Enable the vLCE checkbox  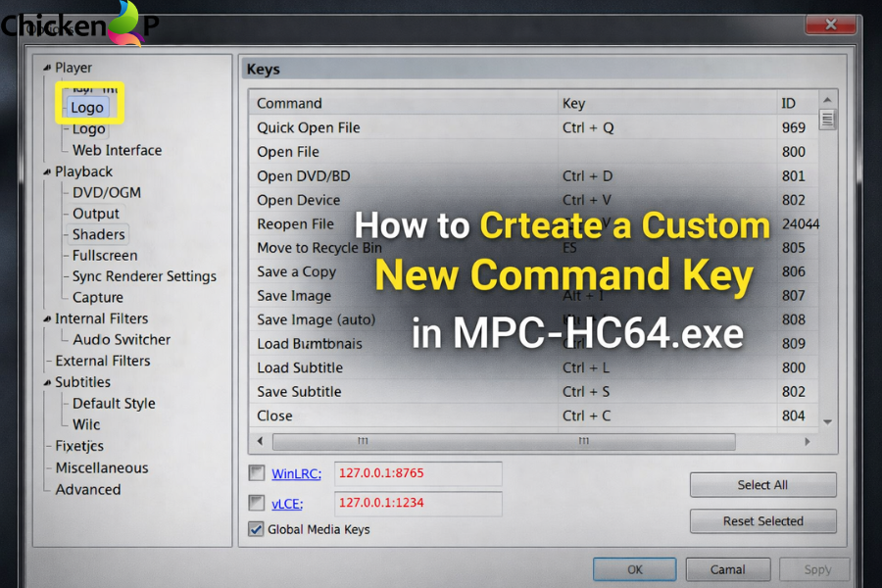point(256,503)
